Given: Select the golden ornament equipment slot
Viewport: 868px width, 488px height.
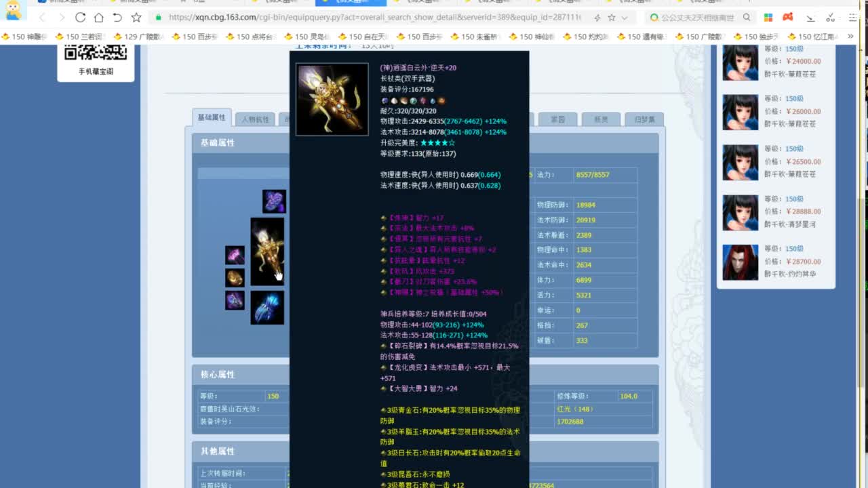Looking at the screenshot, I should 235,278.
